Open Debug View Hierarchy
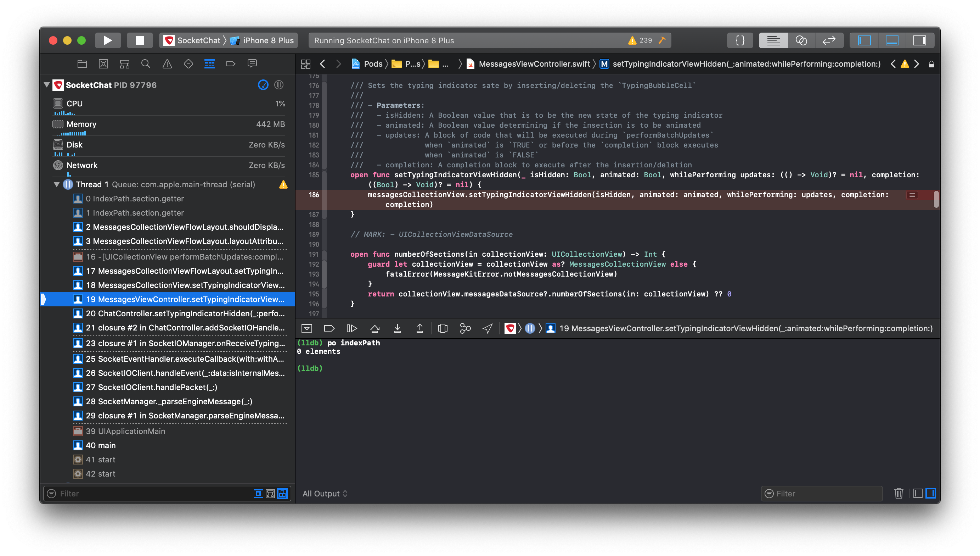The image size is (980, 556). tap(443, 328)
